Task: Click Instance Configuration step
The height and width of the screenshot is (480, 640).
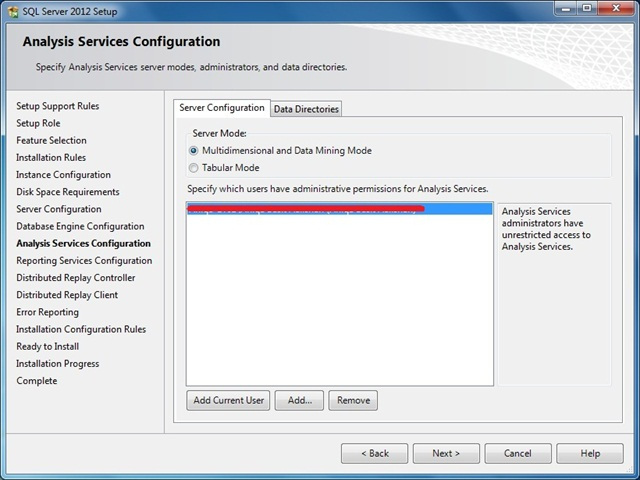Action: pos(63,175)
